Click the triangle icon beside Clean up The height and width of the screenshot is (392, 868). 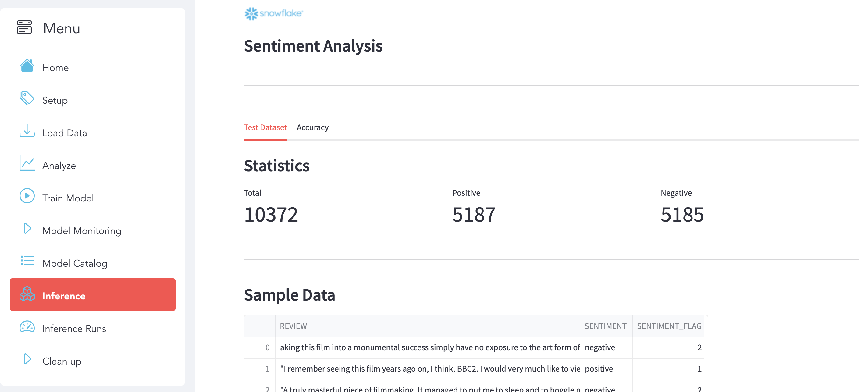[x=28, y=359]
